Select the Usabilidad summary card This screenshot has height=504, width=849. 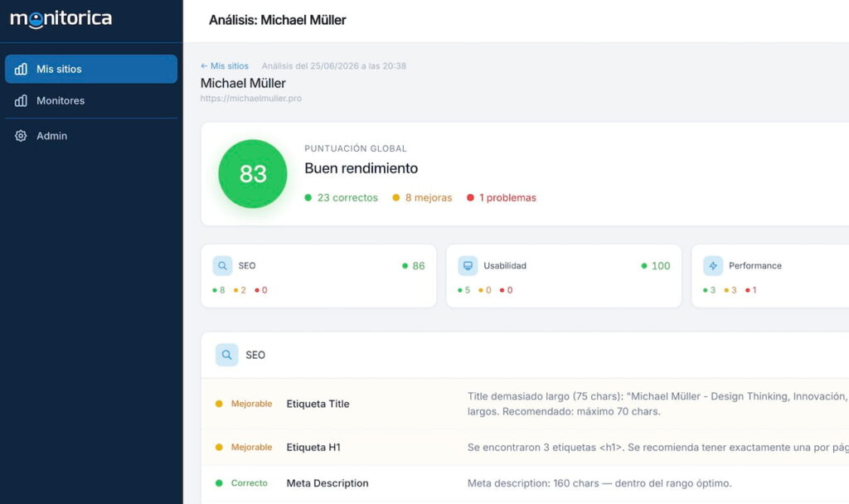pos(564,276)
